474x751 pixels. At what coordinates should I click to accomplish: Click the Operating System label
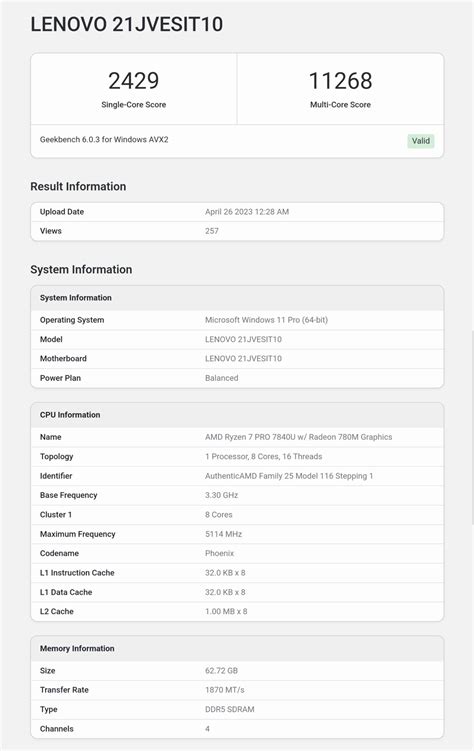pyautogui.click(x=72, y=320)
